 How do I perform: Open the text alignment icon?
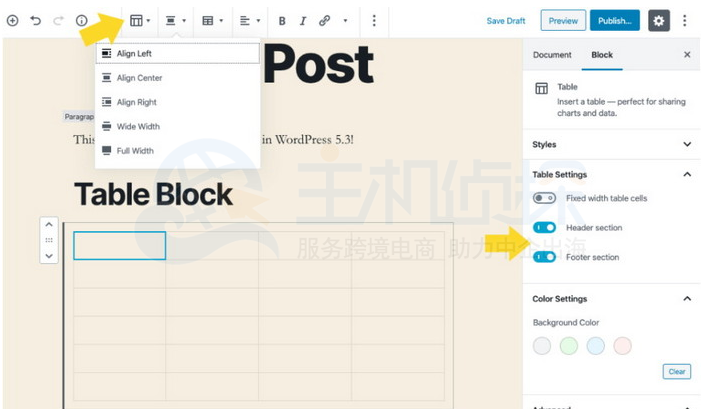(x=245, y=21)
